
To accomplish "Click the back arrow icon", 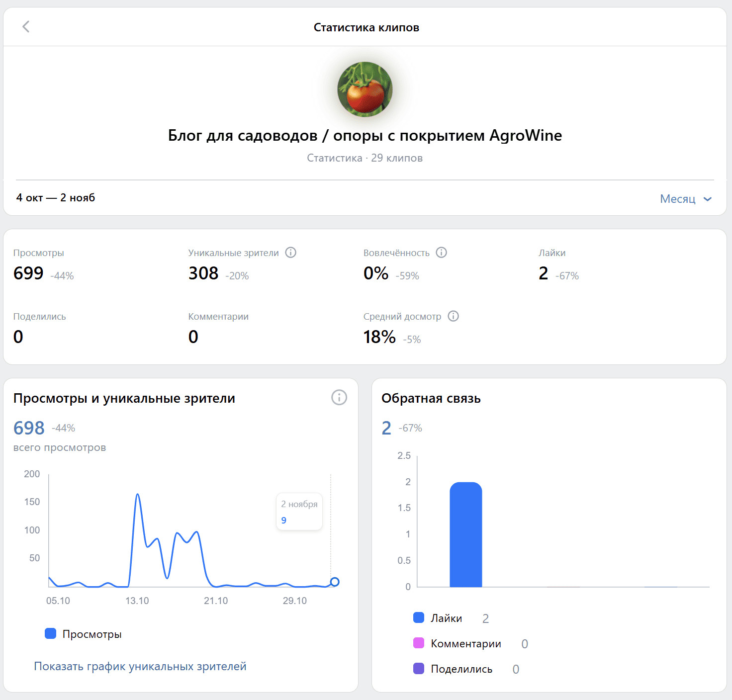I will click(26, 27).
